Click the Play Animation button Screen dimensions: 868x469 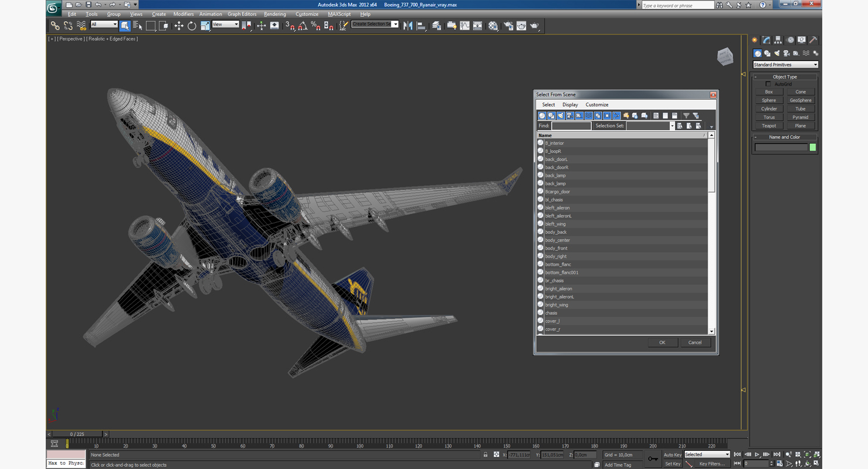(757, 454)
